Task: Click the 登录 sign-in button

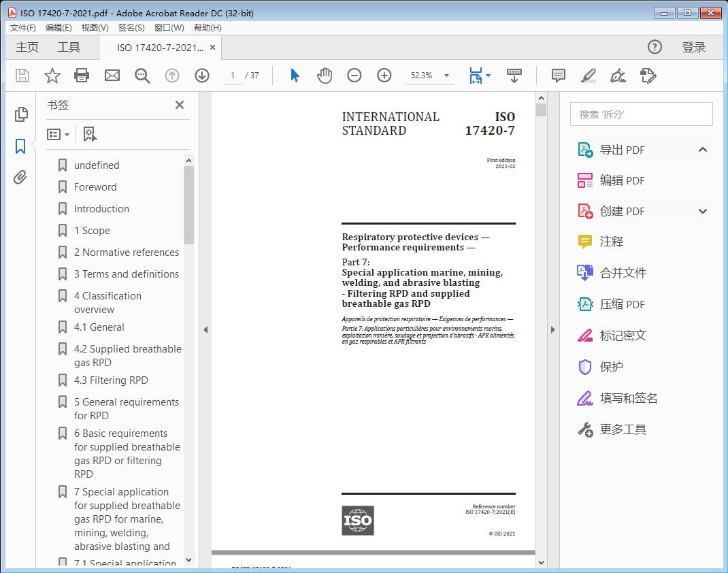Action: click(693, 47)
